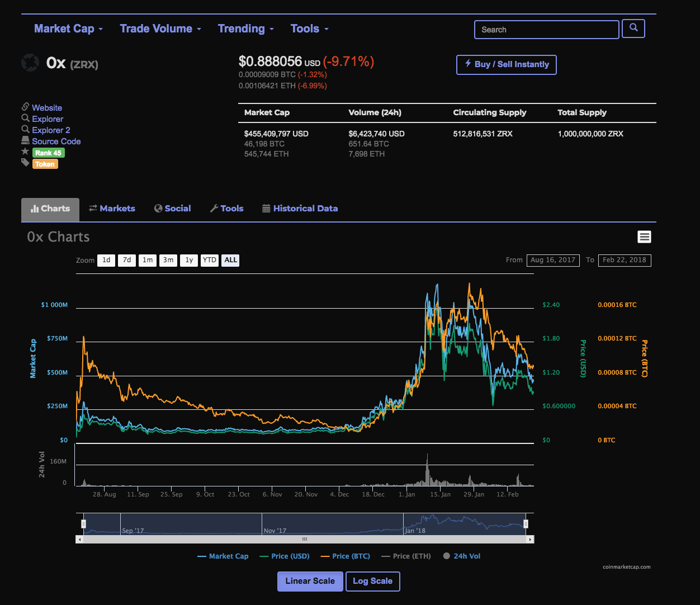Set chart zoom to 1y
This screenshot has width=700, height=605.
pyautogui.click(x=189, y=260)
